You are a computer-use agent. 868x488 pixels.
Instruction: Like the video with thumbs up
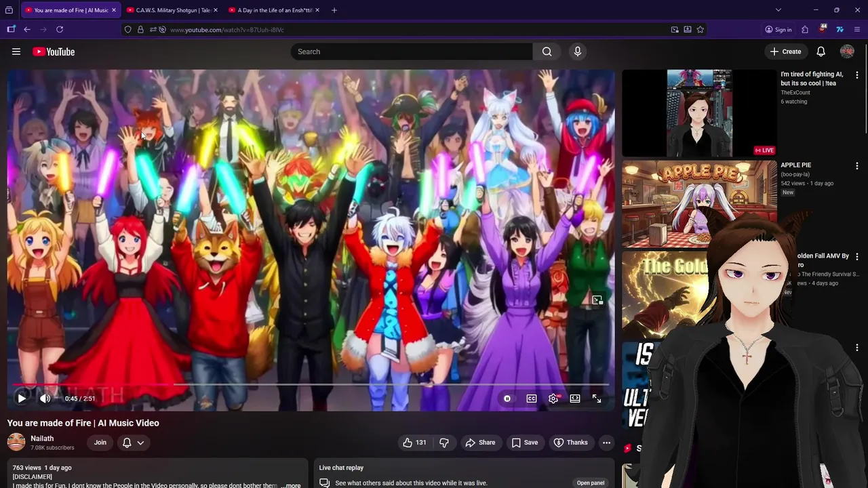(414, 443)
